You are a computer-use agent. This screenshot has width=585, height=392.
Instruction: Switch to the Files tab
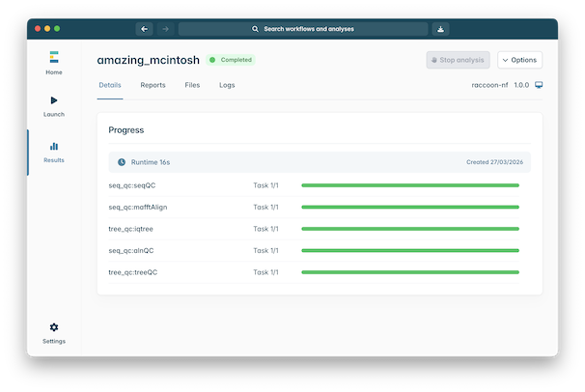[192, 85]
